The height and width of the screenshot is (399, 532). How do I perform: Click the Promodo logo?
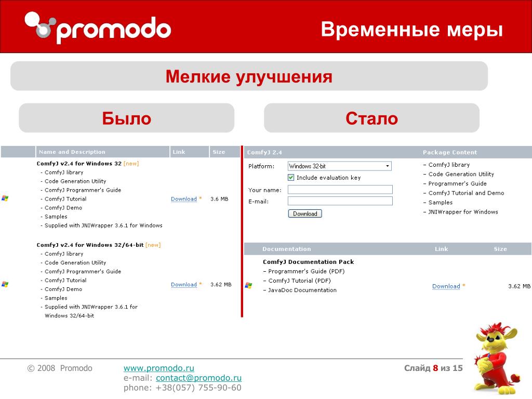pyautogui.click(x=98, y=28)
